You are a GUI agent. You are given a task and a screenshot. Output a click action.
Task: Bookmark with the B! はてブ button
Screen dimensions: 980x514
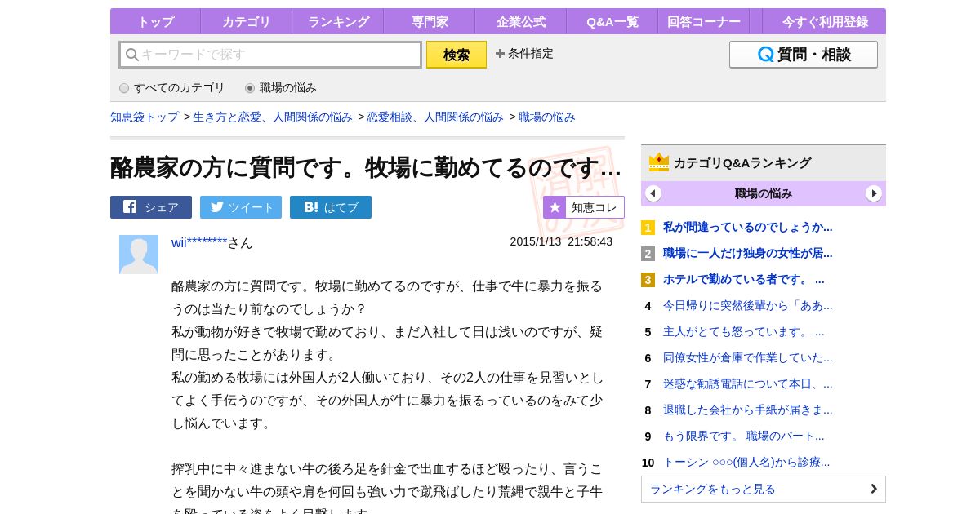click(331, 207)
